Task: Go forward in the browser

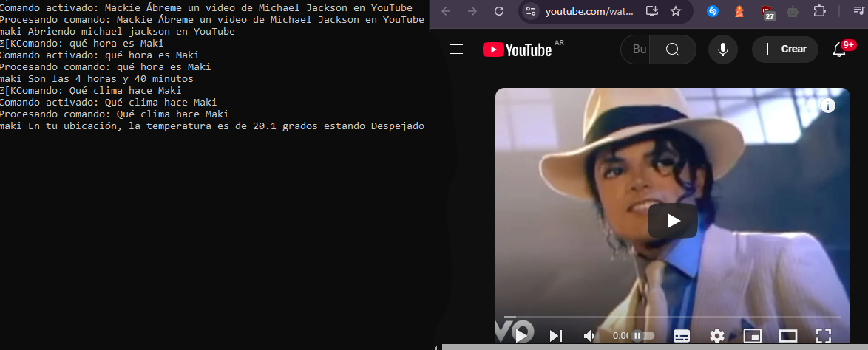Action: 472,11
